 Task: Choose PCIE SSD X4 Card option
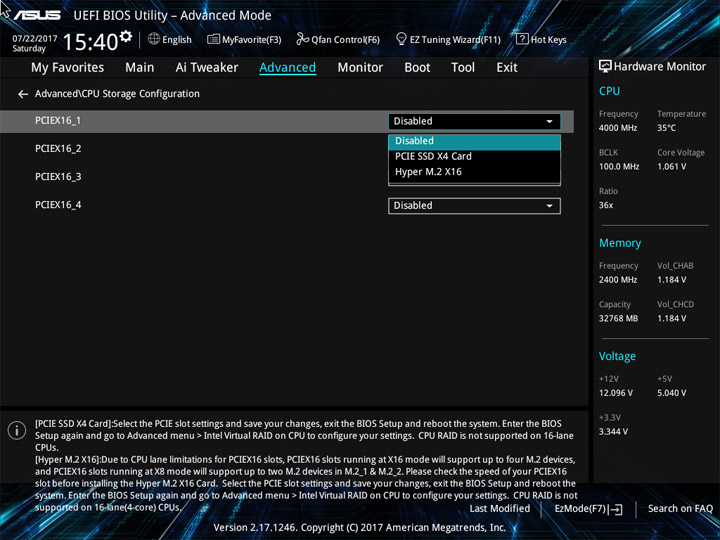pyautogui.click(x=474, y=157)
